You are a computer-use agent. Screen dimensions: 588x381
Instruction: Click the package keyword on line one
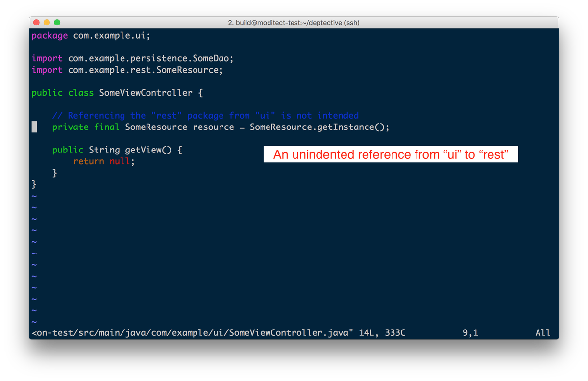[x=49, y=35]
